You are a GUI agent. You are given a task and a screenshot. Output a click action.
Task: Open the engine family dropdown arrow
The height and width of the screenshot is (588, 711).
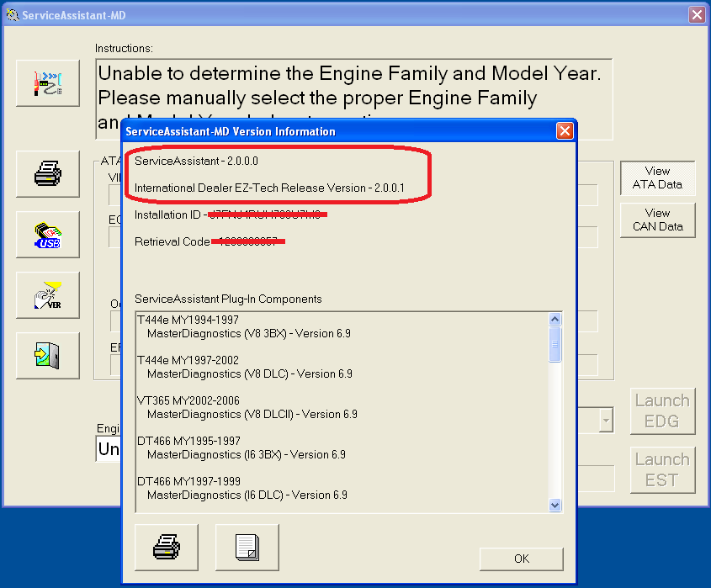(x=606, y=421)
